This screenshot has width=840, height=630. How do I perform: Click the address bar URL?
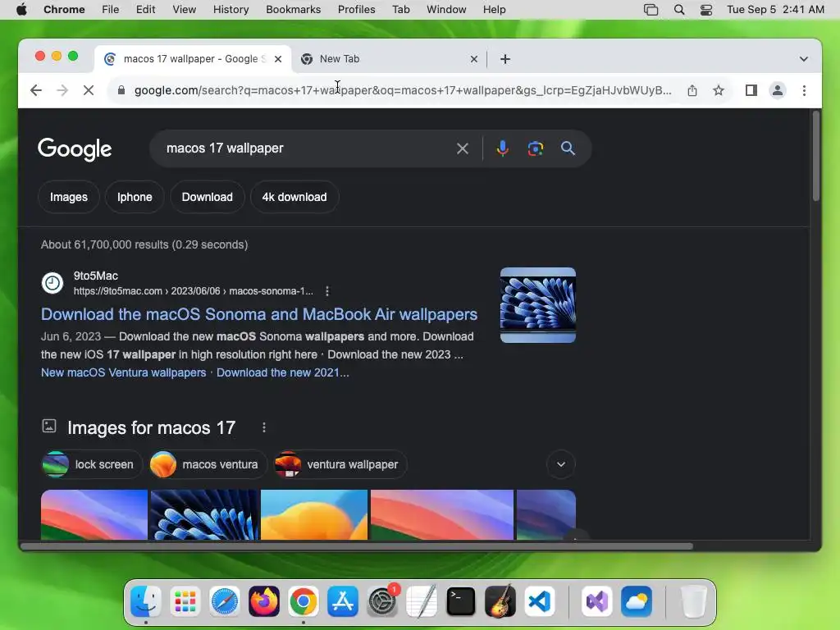click(403, 90)
